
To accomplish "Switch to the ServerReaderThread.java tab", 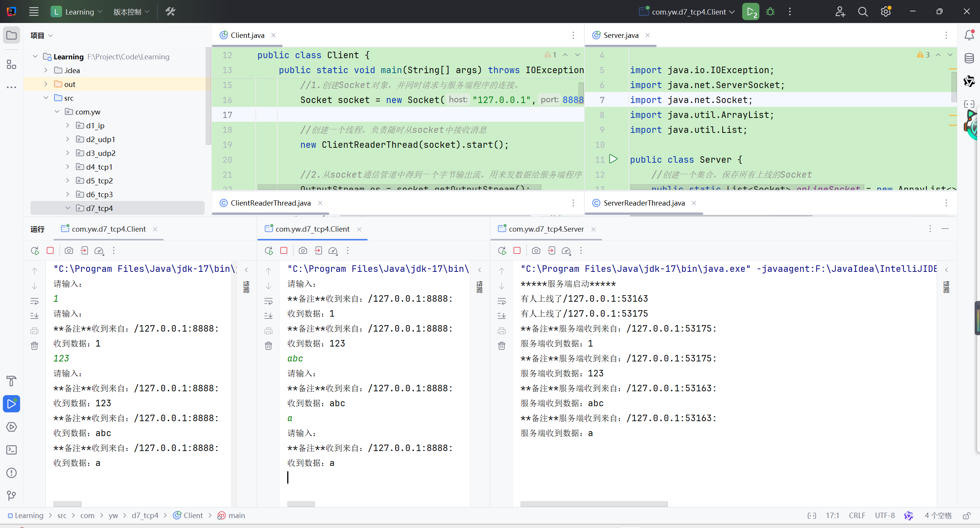I will tap(644, 203).
